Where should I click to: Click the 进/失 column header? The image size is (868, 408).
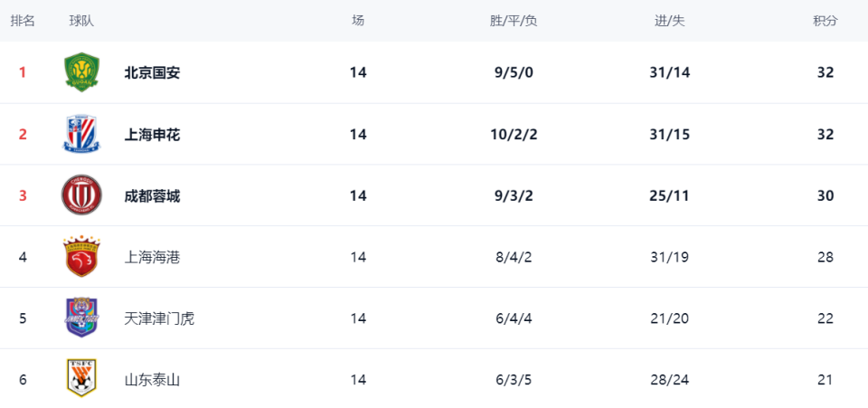(x=670, y=21)
